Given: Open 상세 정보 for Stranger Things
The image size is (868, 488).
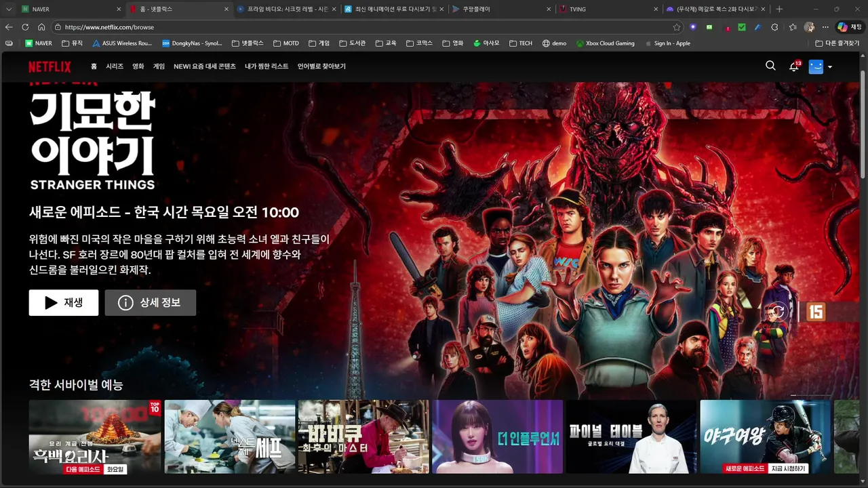Looking at the screenshot, I should pyautogui.click(x=151, y=303).
